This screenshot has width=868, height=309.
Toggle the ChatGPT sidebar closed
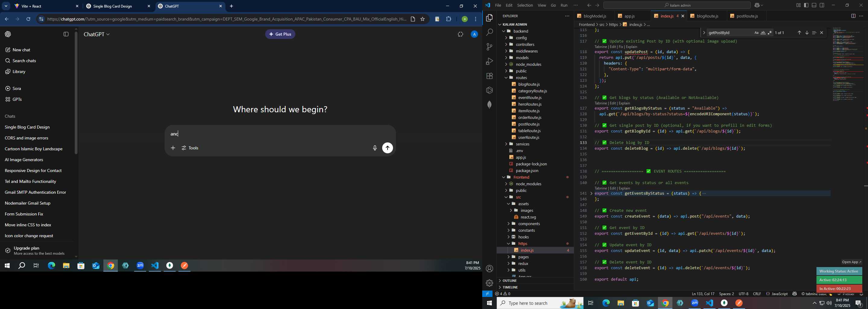(66, 34)
